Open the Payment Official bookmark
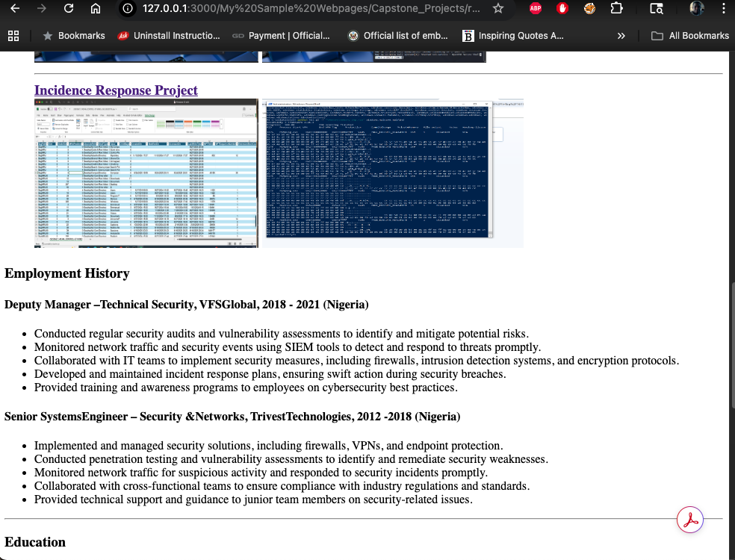Image resolution: width=735 pixels, height=560 pixels. click(x=281, y=35)
